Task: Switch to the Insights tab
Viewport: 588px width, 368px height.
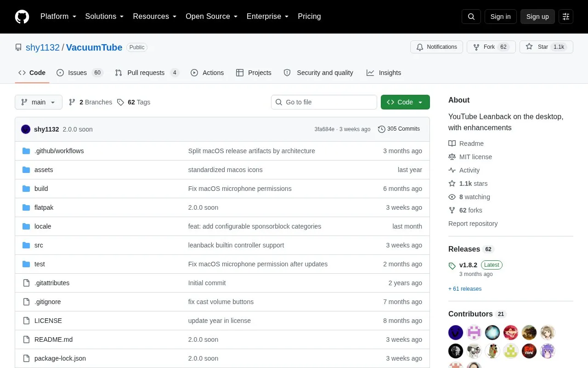Action: 384,73
